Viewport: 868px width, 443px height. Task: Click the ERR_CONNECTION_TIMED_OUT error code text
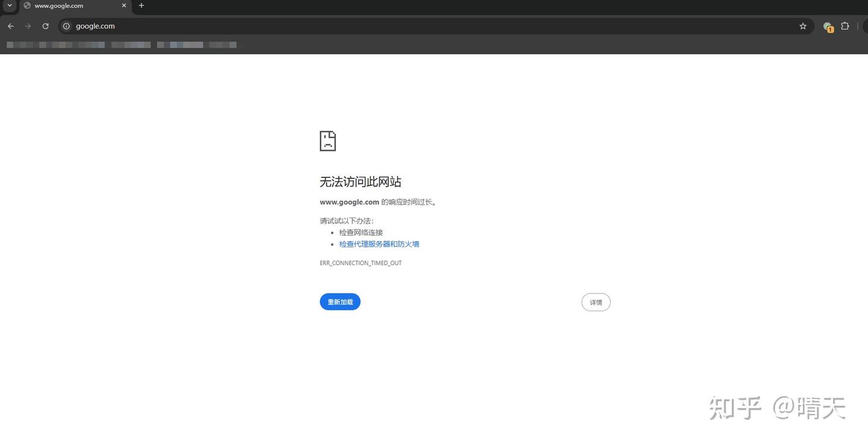point(360,263)
